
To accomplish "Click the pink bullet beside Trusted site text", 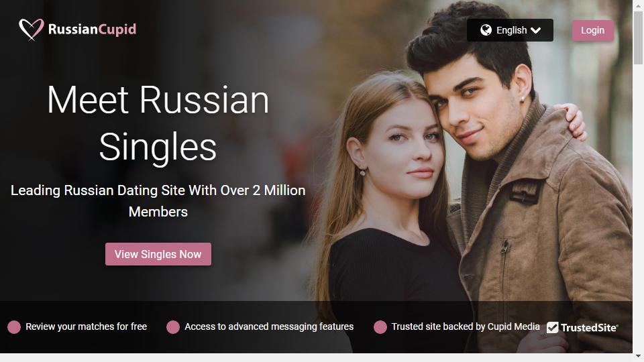I will [380, 326].
